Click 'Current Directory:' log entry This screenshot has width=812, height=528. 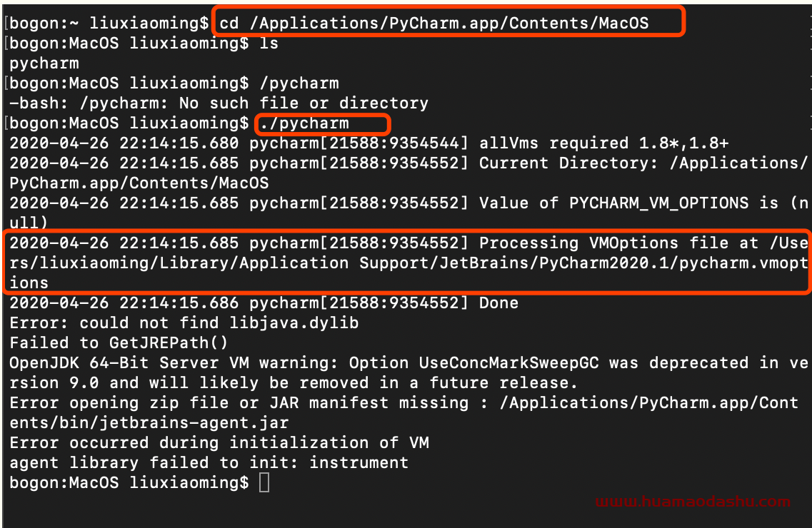coord(568,163)
